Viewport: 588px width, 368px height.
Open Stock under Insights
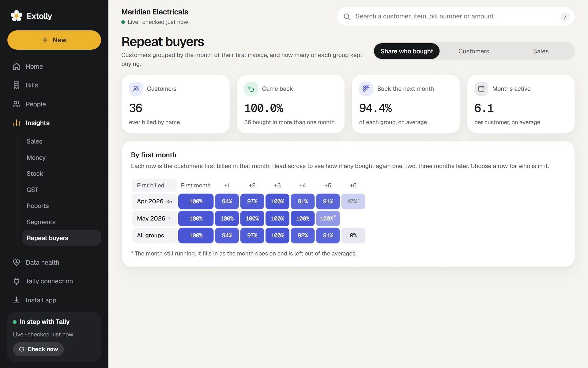pos(61,174)
